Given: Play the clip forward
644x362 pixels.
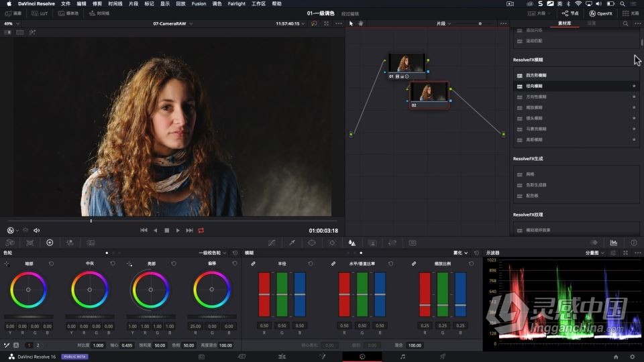Looking at the screenshot, I should 178,231.
